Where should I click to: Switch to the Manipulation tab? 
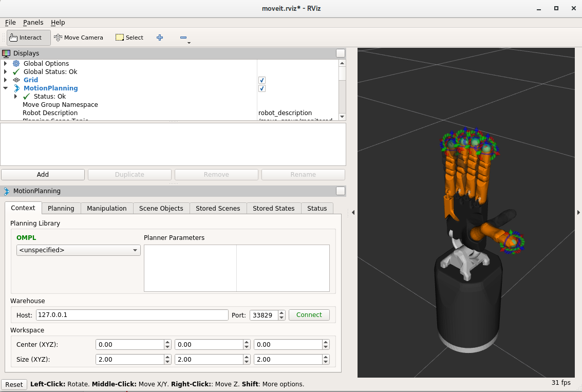pyautogui.click(x=106, y=208)
